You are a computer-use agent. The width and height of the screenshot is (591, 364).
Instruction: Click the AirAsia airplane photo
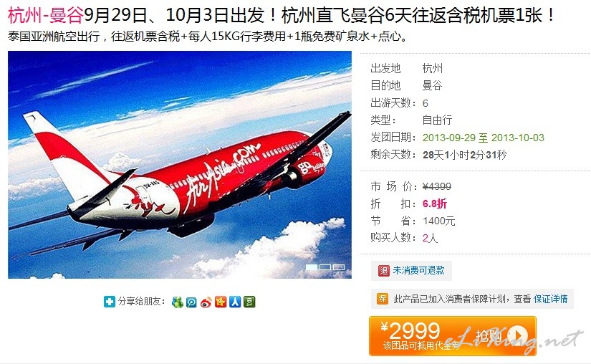[x=180, y=165]
